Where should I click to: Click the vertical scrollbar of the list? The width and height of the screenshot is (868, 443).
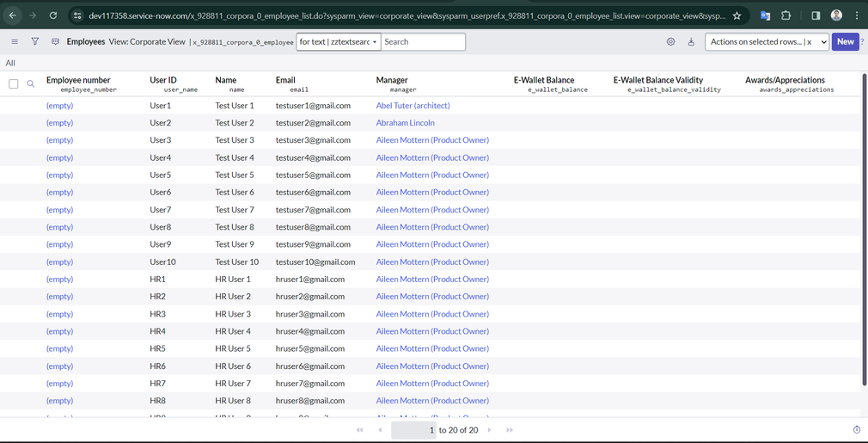click(865, 230)
